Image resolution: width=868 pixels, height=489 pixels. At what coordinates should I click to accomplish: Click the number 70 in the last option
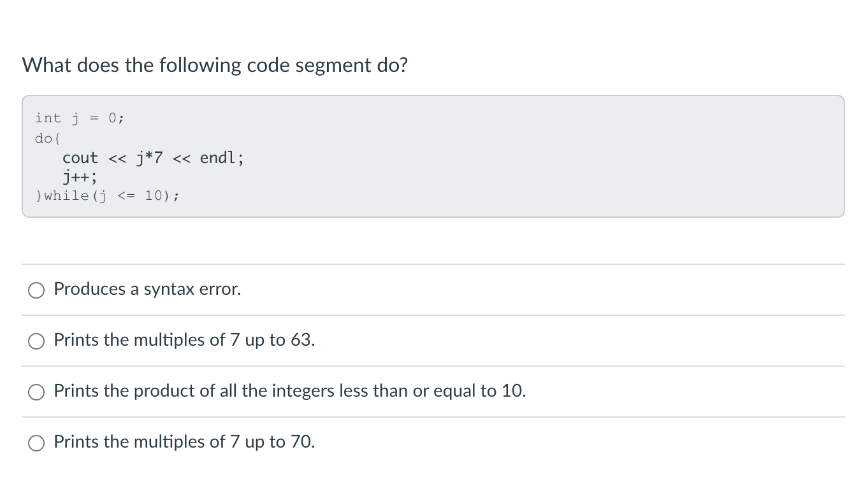[300, 441]
